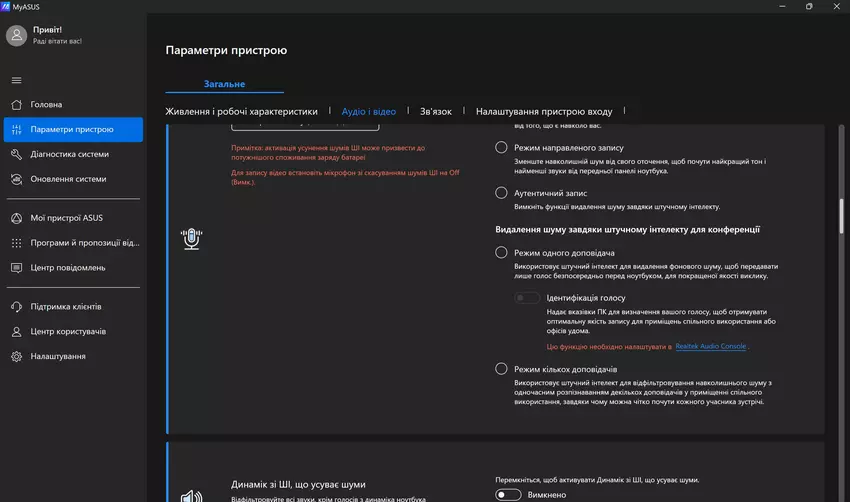Toggle Ідентифікація голосу switch
Image resolution: width=850 pixels, height=502 pixels.
point(527,298)
